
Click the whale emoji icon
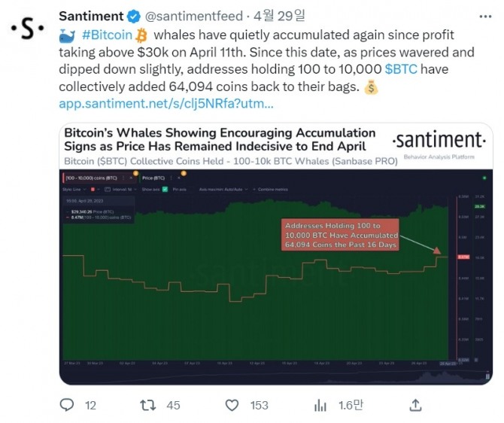point(66,35)
